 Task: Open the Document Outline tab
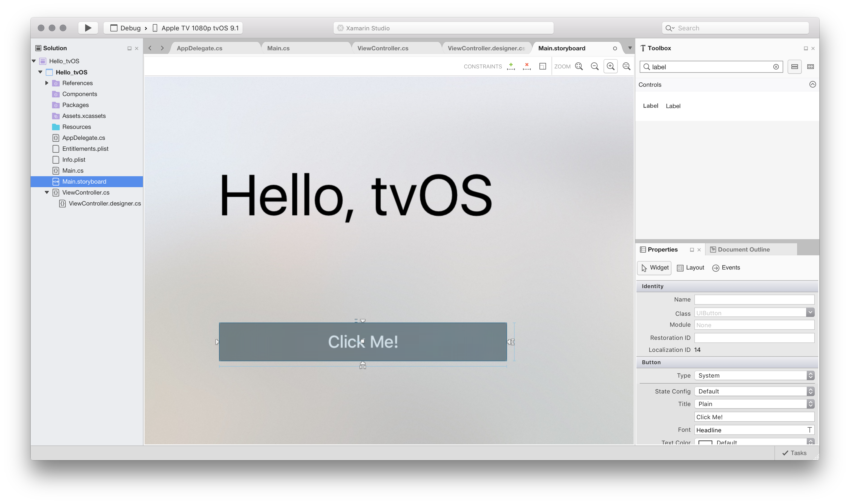(743, 250)
